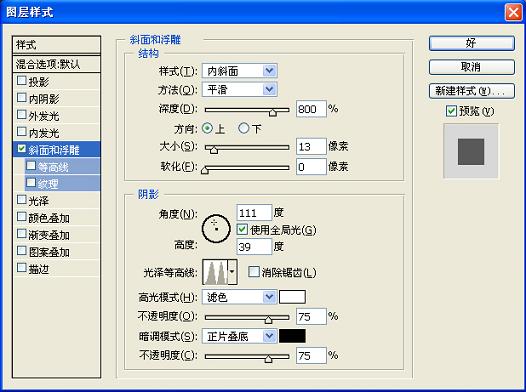
Task: Click the 新建样式 button
Action: [471, 91]
